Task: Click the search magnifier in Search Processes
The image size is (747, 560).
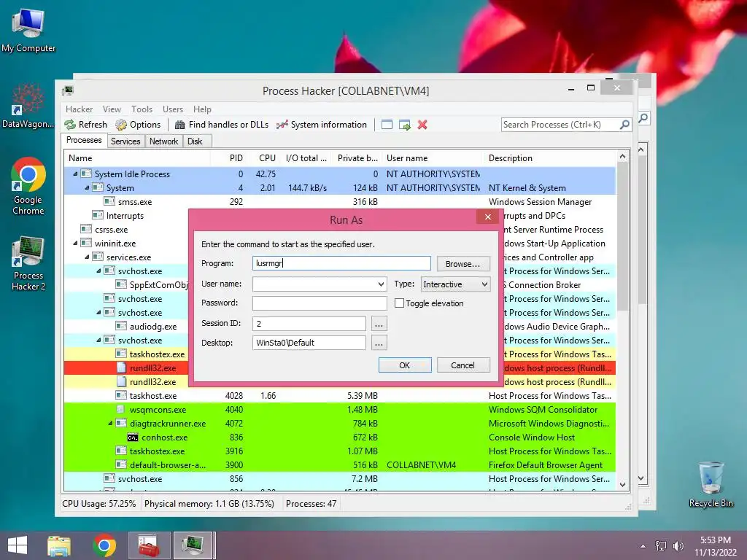Action: click(x=624, y=125)
